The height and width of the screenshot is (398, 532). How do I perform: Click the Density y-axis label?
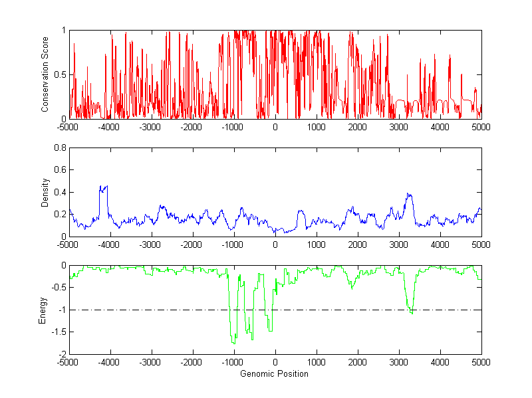(45, 192)
